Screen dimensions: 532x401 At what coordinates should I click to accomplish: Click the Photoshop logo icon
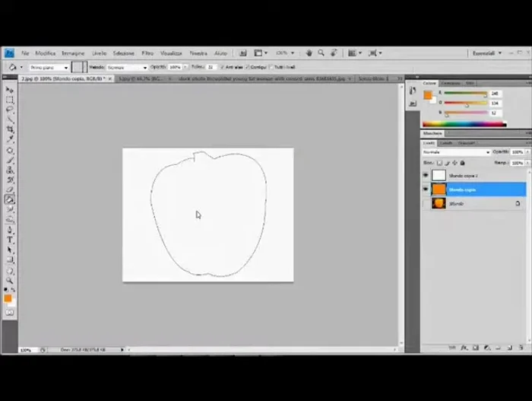pos(9,53)
